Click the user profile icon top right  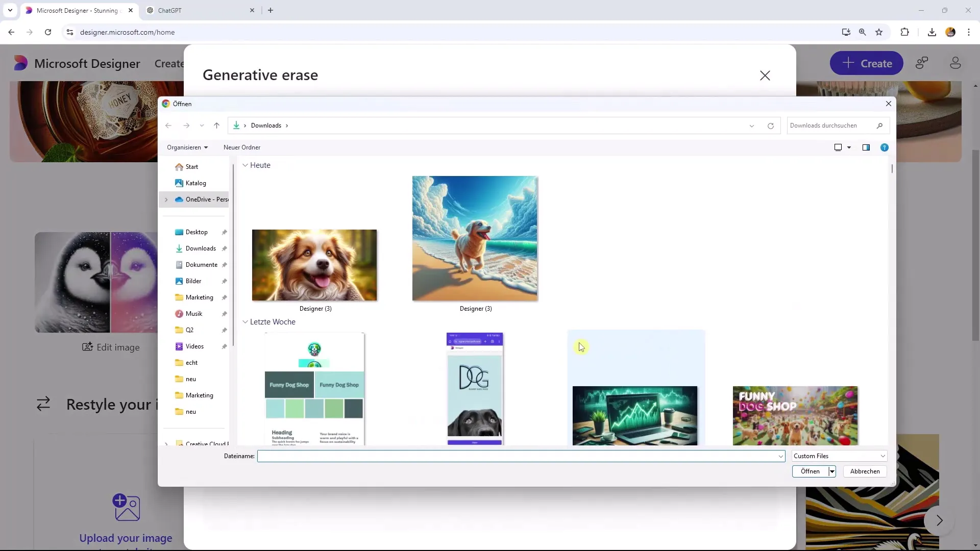coord(956,63)
